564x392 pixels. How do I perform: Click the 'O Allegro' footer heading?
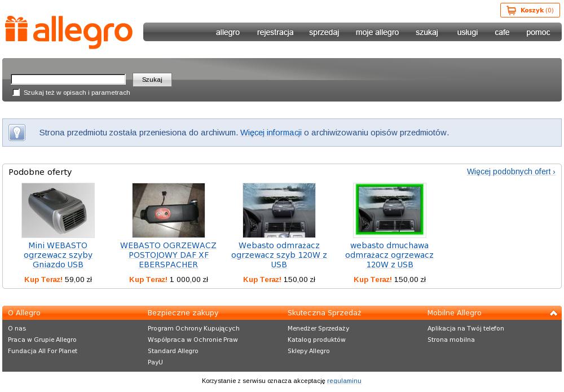pos(24,313)
